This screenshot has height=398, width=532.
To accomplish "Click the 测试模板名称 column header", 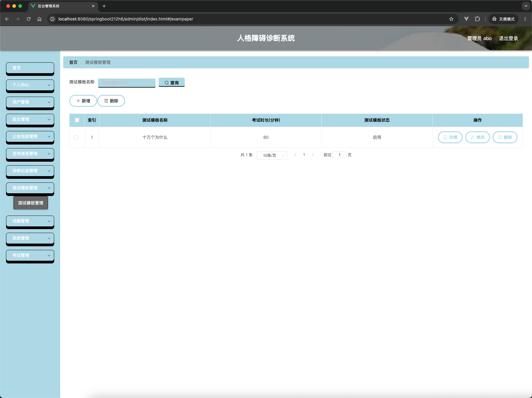I will [x=155, y=120].
